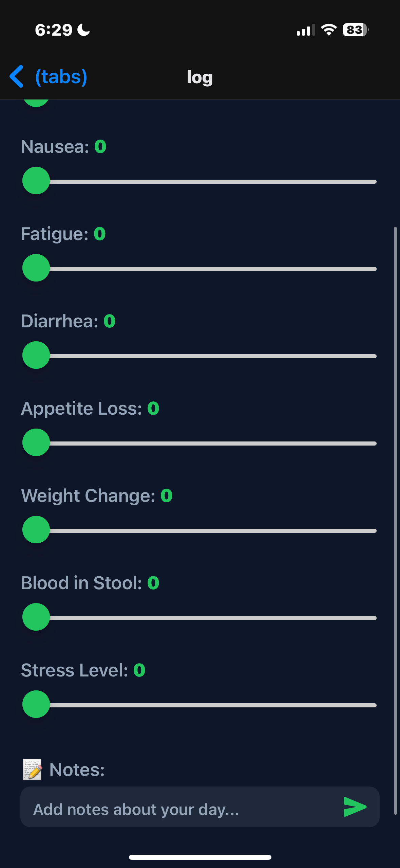Tap the moon focus mode icon

pos(83,30)
